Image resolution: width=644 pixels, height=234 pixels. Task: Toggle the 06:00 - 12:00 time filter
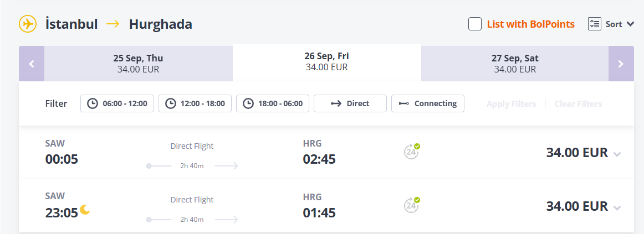pyautogui.click(x=117, y=103)
